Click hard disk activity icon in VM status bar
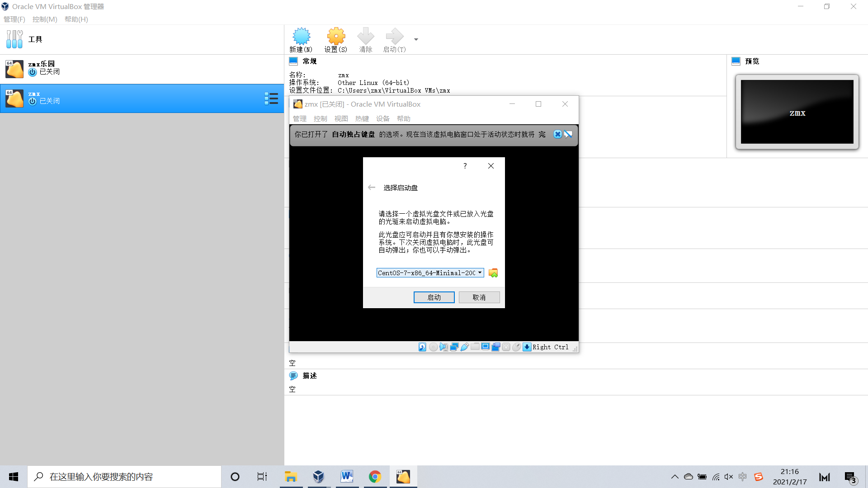The image size is (868, 488). point(422,347)
